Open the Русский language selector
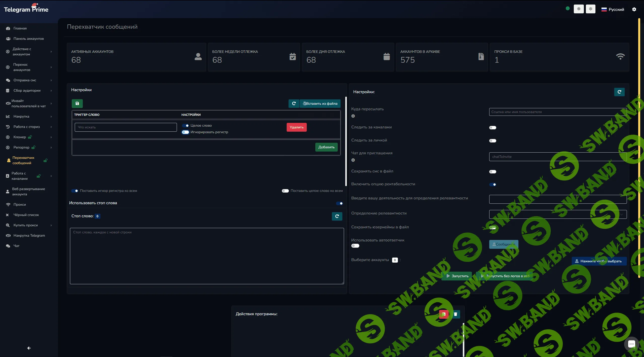The width and height of the screenshot is (644, 357). pyautogui.click(x=613, y=9)
